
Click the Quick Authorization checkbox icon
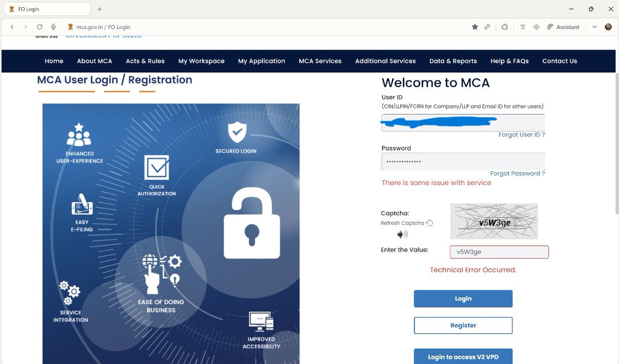click(x=156, y=168)
